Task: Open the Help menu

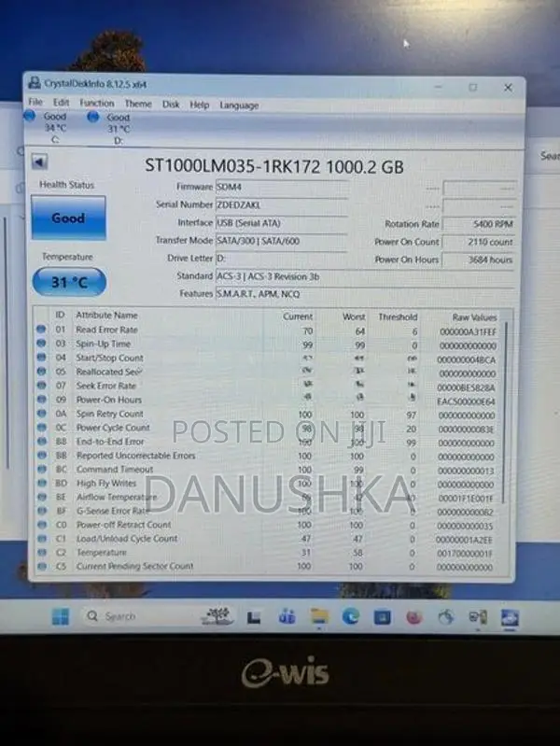Action: point(200,105)
